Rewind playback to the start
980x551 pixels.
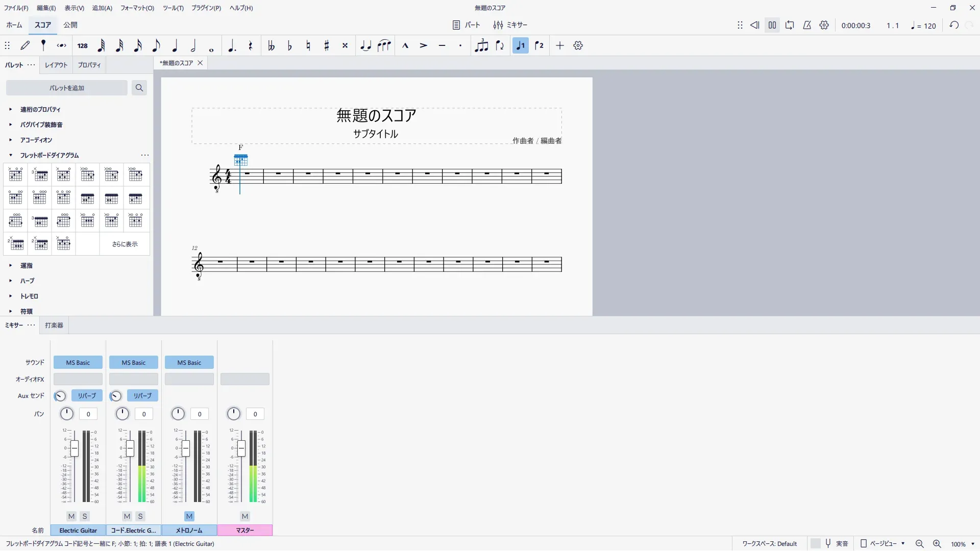tap(755, 25)
